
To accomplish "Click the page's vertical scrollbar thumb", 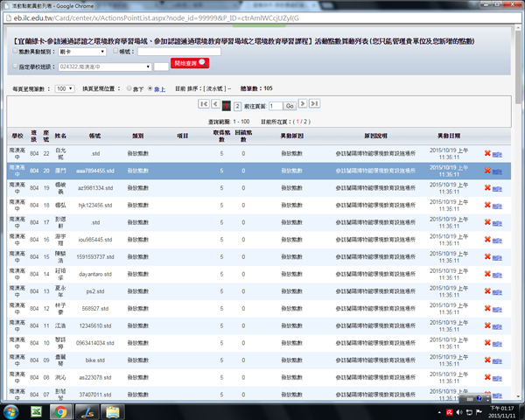I will pyautogui.click(x=518, y=67).
